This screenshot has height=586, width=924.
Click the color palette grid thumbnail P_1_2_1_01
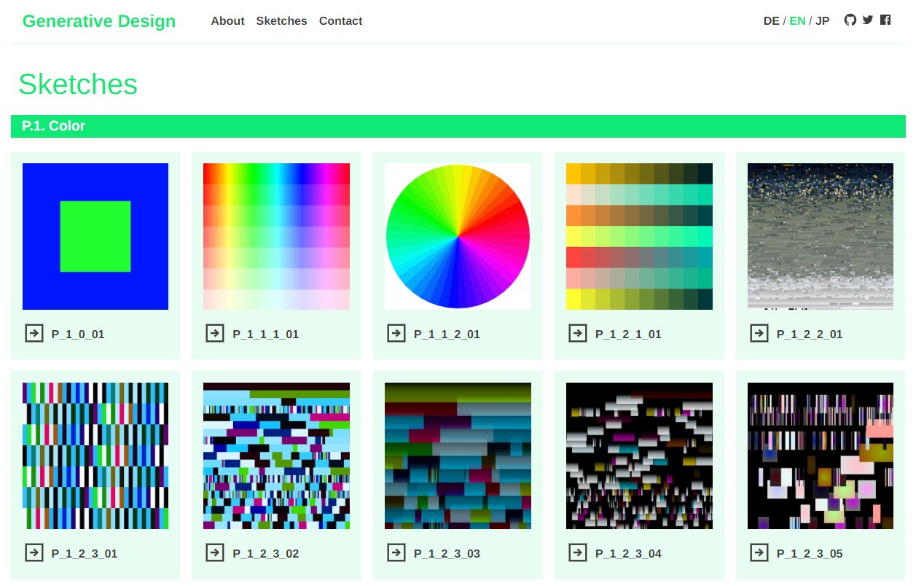(639, 236)
